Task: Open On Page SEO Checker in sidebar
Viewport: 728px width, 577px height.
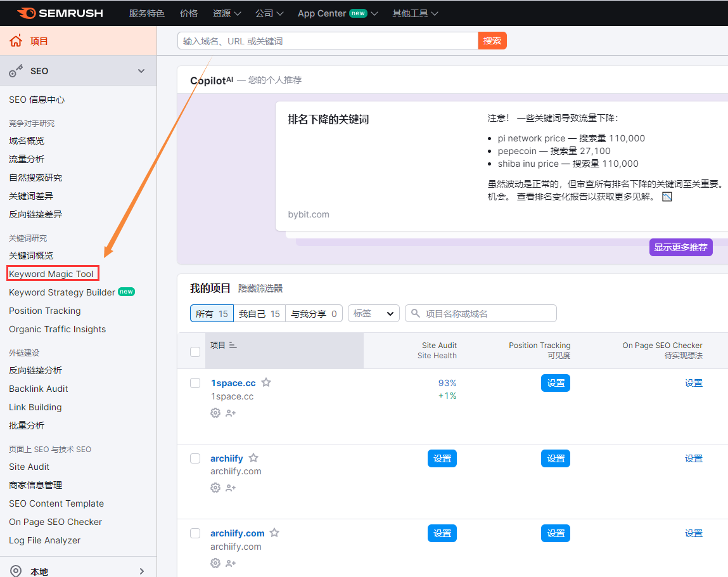Action: pos(55,522)
